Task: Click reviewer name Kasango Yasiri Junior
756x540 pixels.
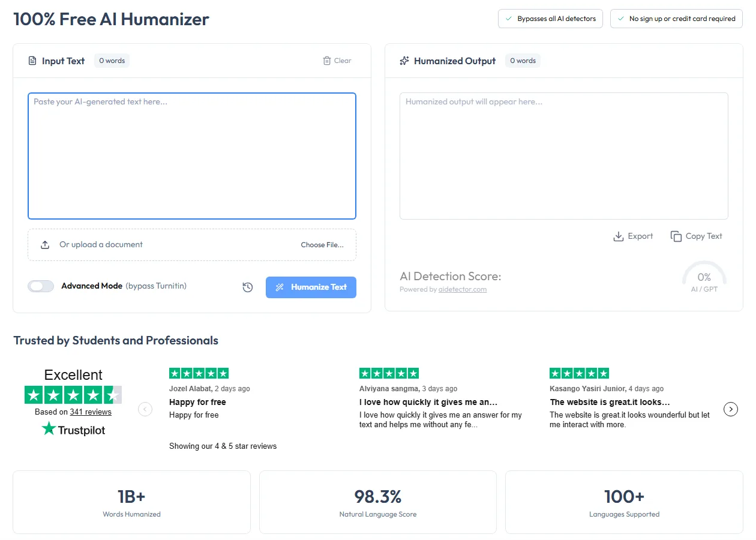Action: pos(587,389)
